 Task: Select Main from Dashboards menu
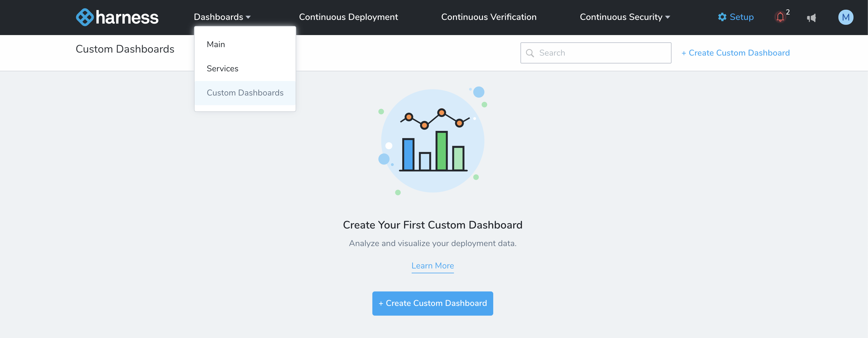[245, 44]
